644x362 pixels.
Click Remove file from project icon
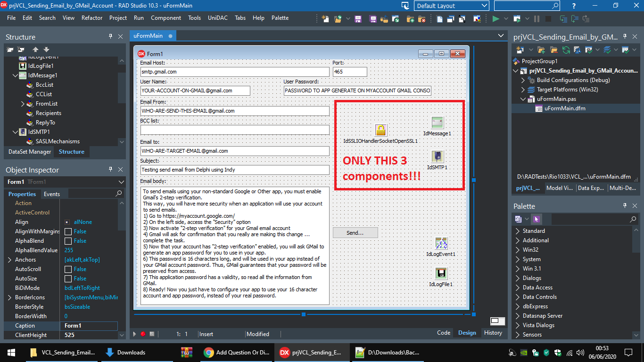point(421,19)
